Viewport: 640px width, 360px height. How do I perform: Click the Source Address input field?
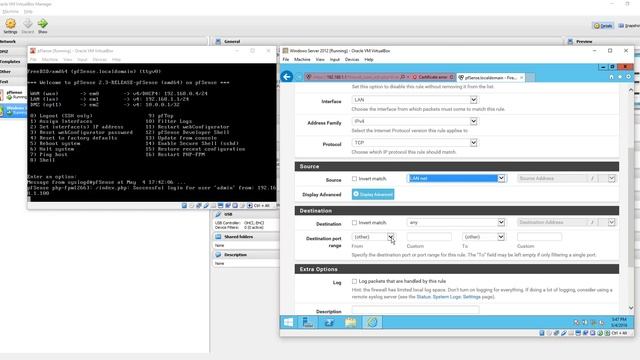552,178
